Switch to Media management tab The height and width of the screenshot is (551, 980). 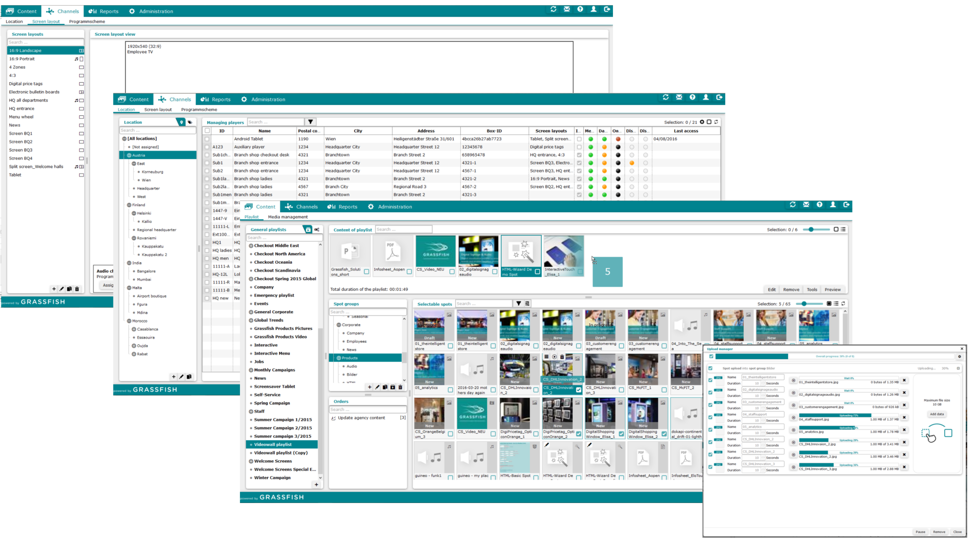point(288,217)
